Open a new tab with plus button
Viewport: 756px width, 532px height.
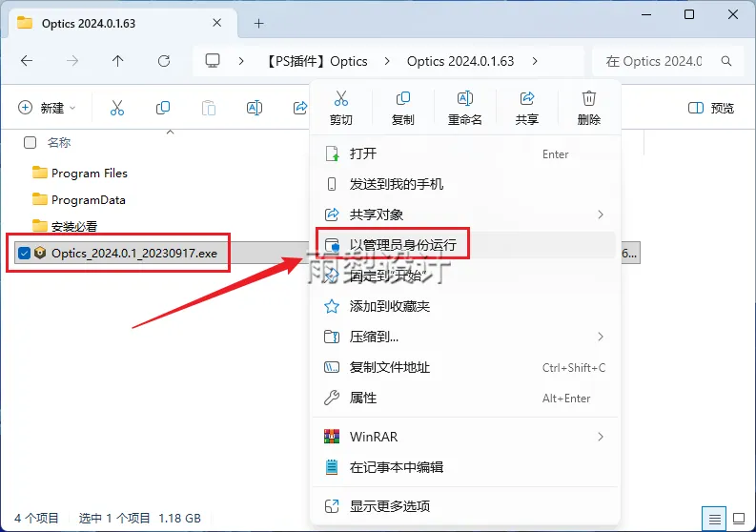click(259, 23)
